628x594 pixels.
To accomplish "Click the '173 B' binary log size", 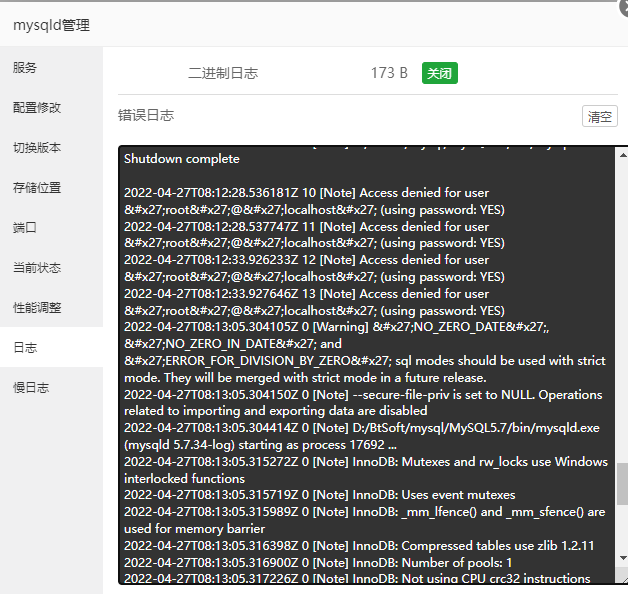I will click(x=388, y=73).
